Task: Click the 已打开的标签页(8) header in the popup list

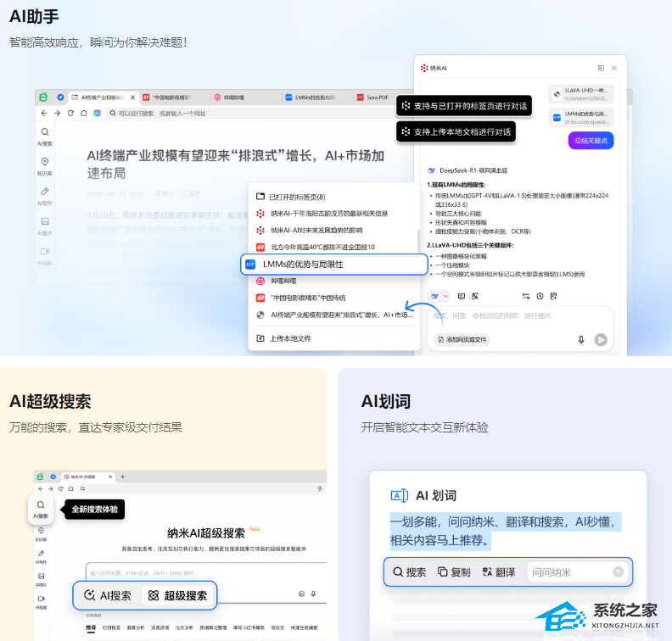Action: [x=291, y=197]
